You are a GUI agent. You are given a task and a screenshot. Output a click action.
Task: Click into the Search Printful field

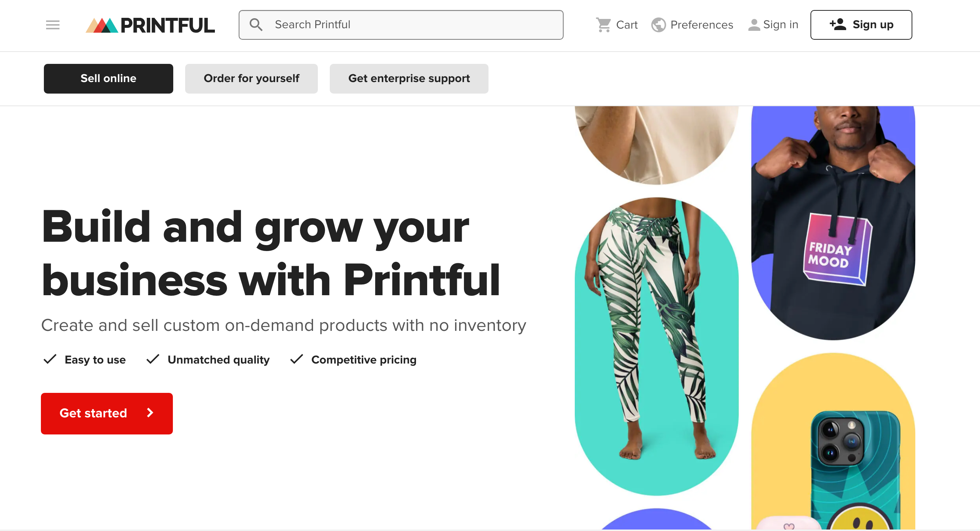point(411,25)
